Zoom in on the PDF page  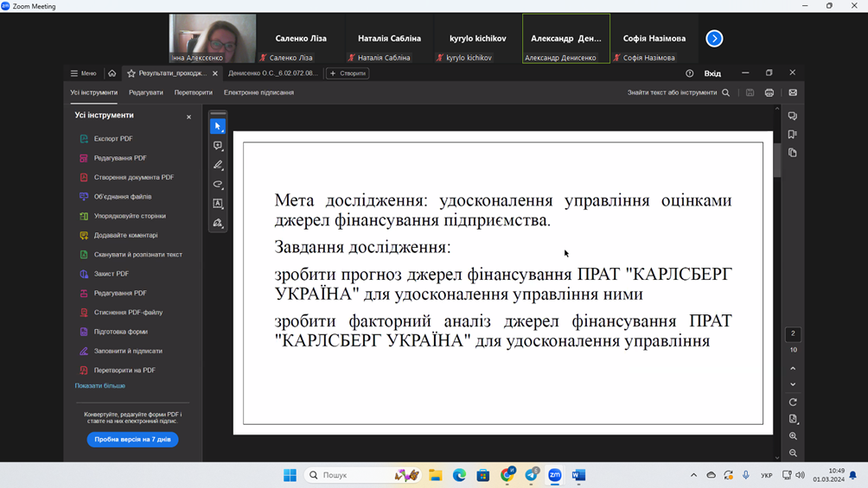coord(793,436)
